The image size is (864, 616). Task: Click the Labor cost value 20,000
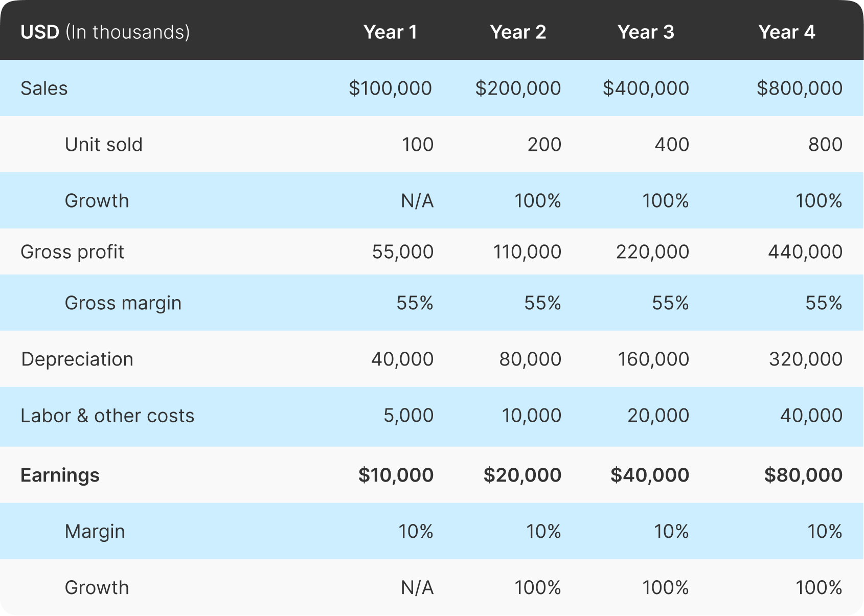pyautogui.click(x=658, y=416)
